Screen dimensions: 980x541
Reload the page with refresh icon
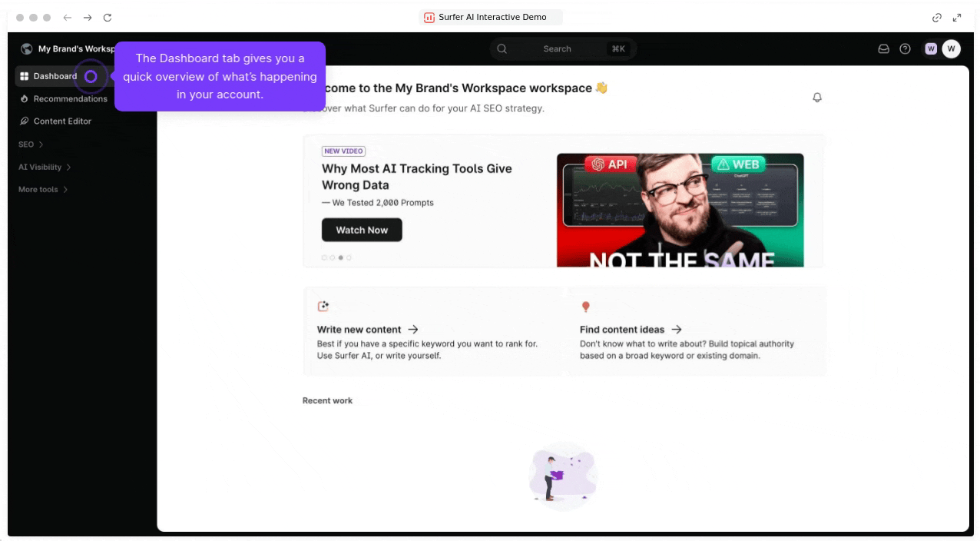(x=108, y=17)
